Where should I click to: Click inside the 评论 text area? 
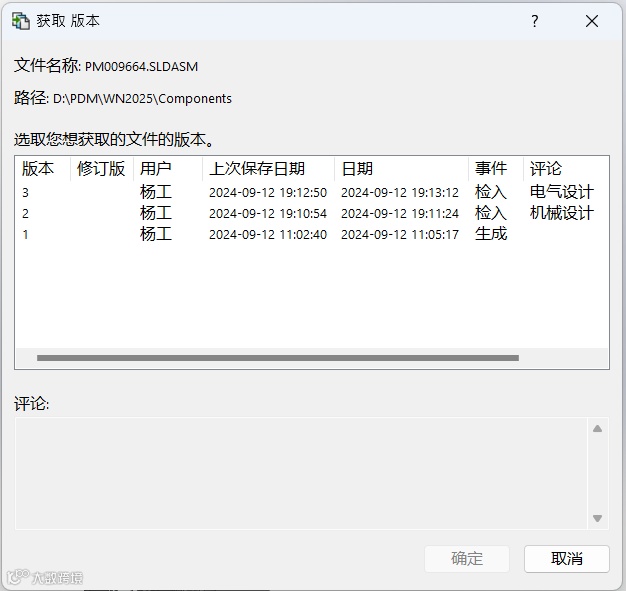(301, 474)
